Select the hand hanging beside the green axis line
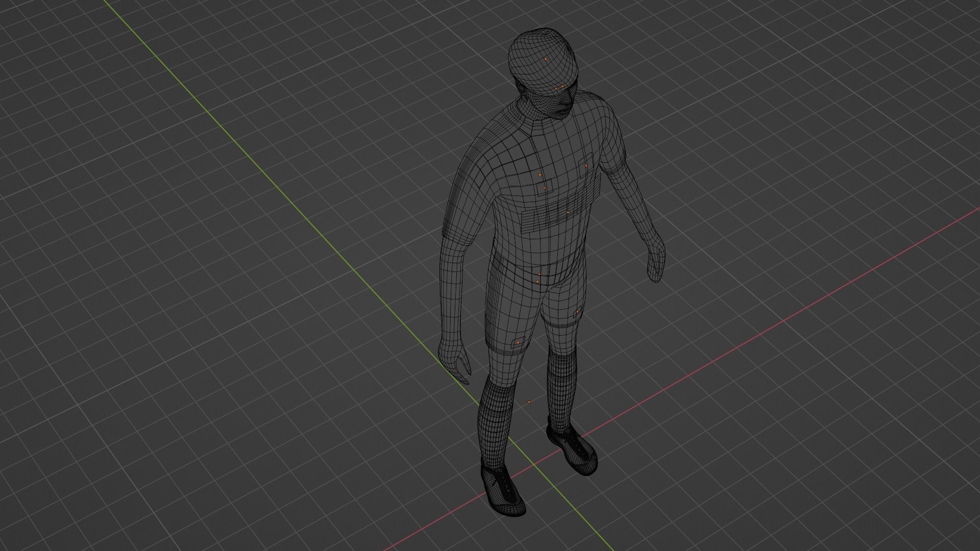 click(x=453, y=361)
